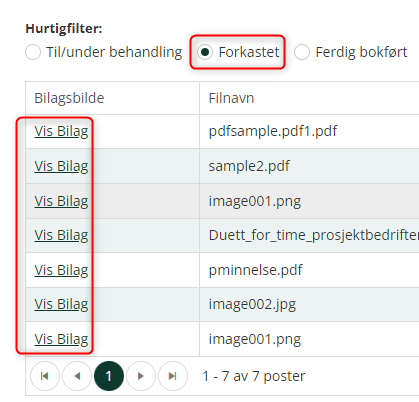
Task: Select the image002.jpg filename cell
Action: (309, 304)
